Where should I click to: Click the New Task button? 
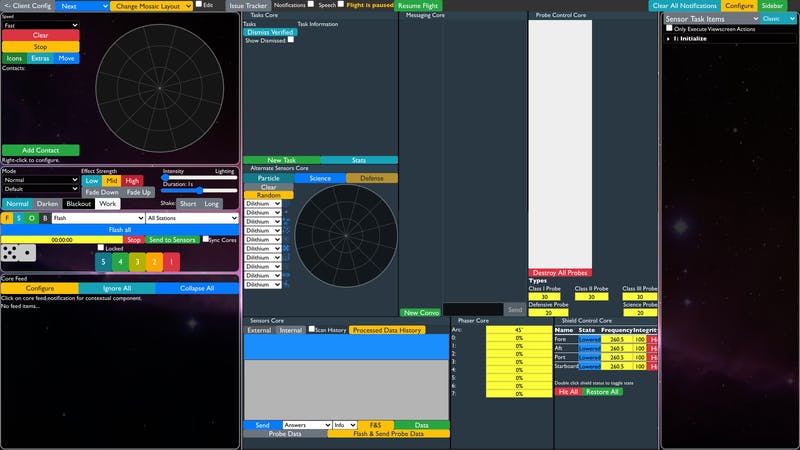pyautogui.click(x=282, y=160)
